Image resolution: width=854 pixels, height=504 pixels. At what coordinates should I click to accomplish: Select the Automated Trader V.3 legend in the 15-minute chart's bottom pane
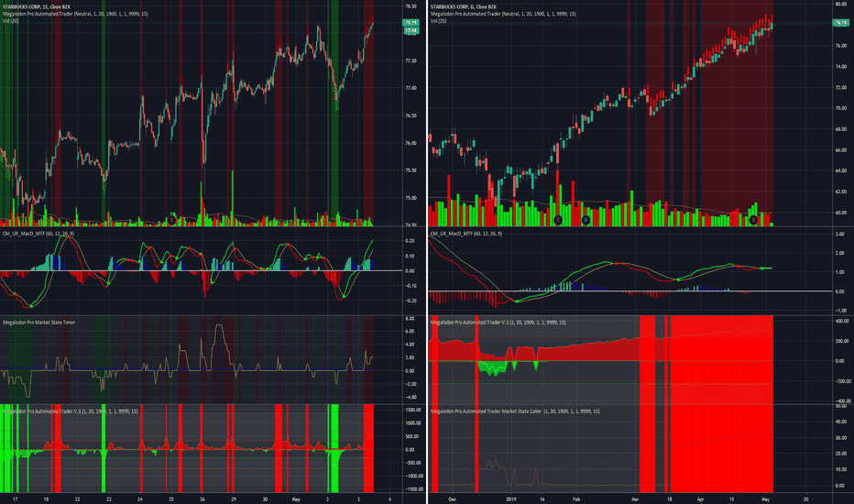(x=71, y=411)
